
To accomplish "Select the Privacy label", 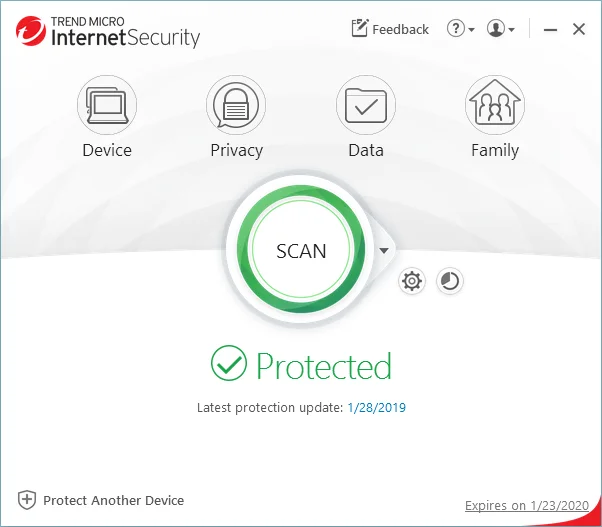I will click(x=236, y=150).
